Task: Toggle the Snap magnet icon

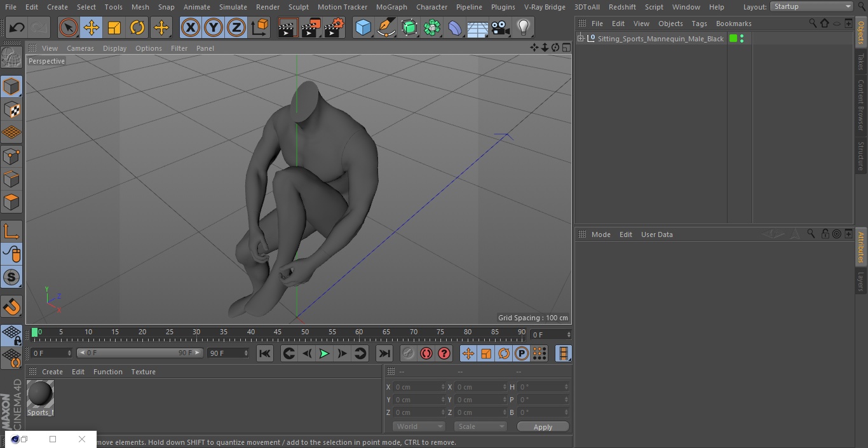Action: point(11,306)
